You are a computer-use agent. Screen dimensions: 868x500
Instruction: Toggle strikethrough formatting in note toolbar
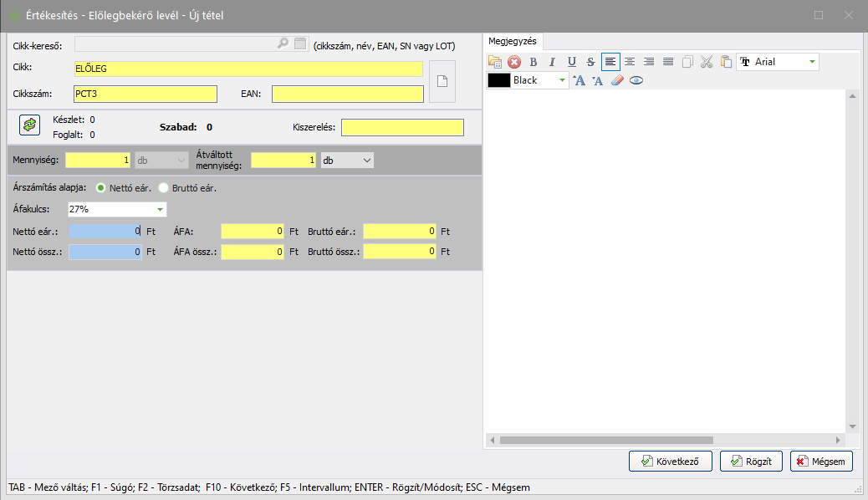[x=590, y=62]
